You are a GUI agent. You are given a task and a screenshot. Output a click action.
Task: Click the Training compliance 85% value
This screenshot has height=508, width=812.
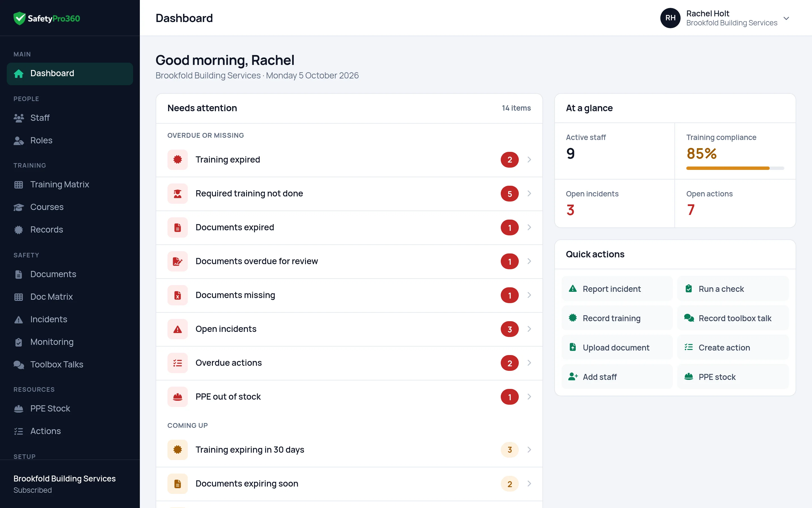(x=701, y=154)
